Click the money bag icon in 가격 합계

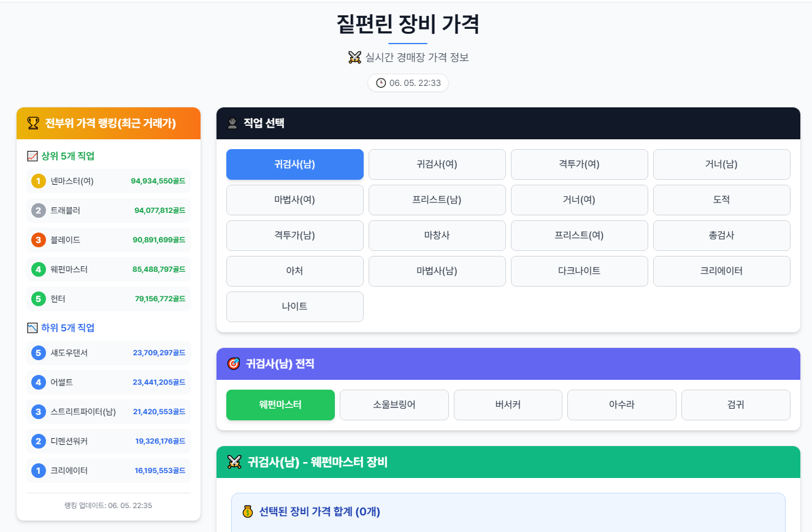pos(248,511)
